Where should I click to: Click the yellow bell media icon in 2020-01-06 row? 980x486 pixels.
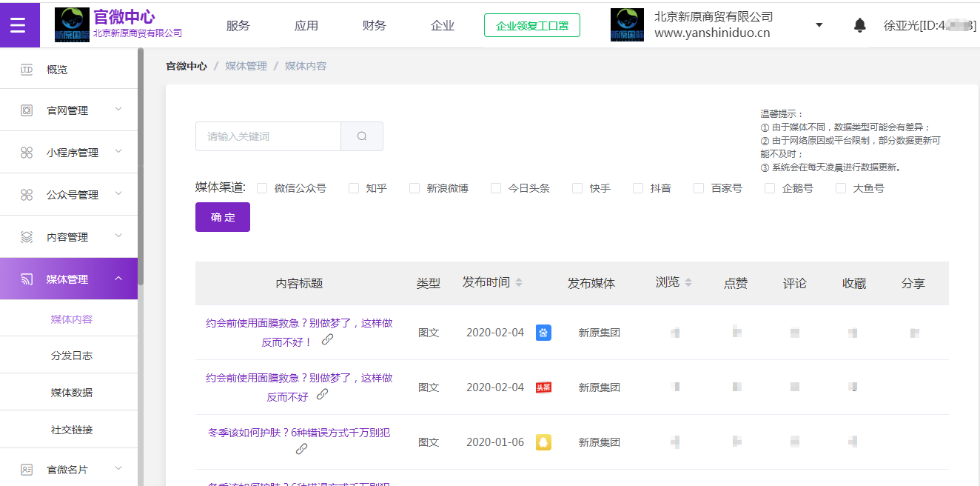[x=543, y=442]
